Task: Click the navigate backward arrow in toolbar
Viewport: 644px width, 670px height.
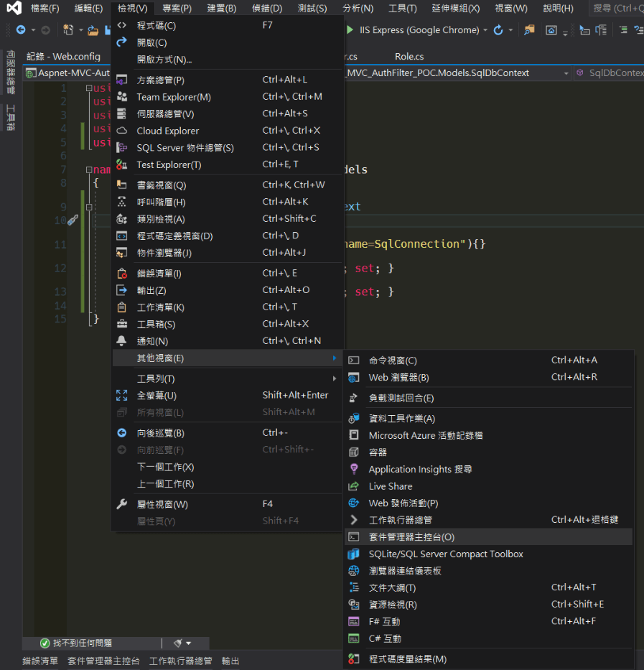Action: (x=21, y=30)
